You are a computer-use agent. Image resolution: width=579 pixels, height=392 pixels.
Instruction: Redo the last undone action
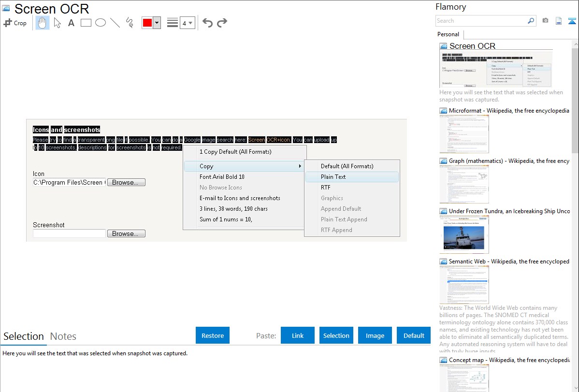pyautogui.click(x=222, y=23)
